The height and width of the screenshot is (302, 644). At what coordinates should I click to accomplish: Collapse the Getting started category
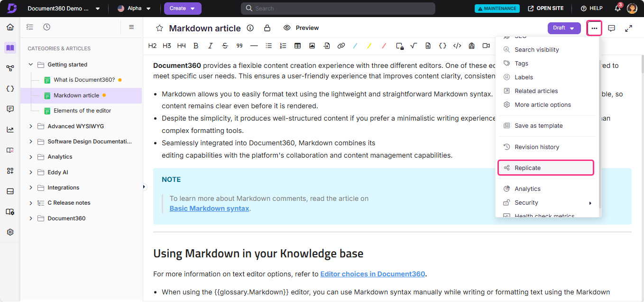click(30, 64)
